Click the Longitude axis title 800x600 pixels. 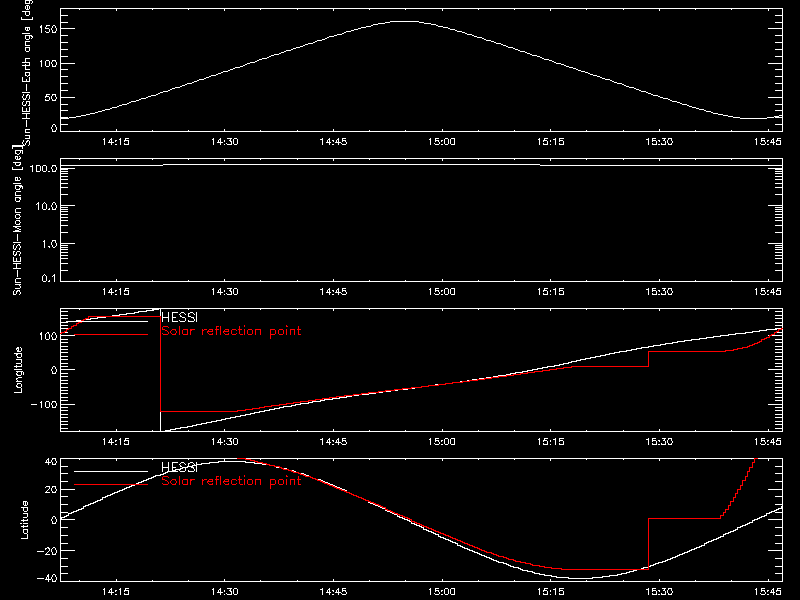18,370
